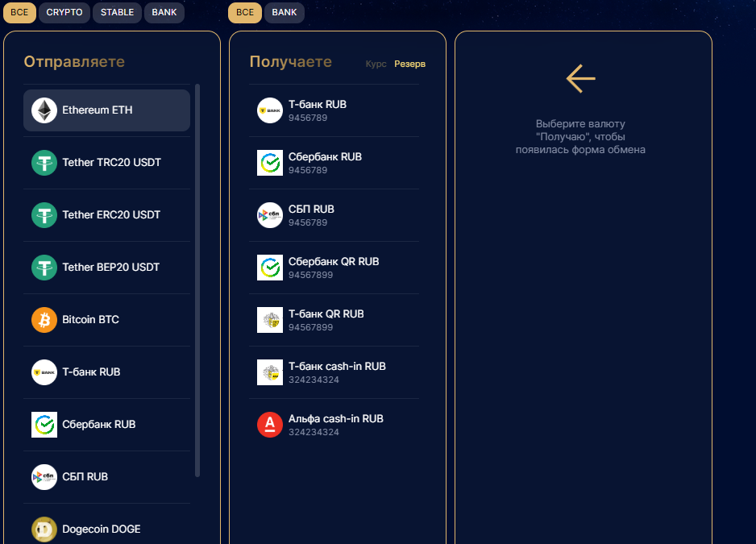This screenshot has width=756, height=544.
Task: Click the orange Bitcoin icon
Action: pos(44,320)
